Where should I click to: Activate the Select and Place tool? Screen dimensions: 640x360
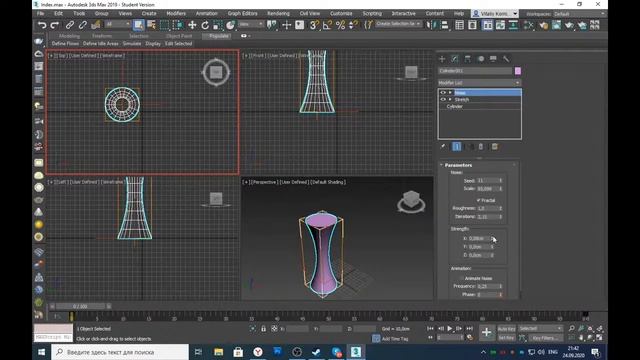tap(231, 25)
